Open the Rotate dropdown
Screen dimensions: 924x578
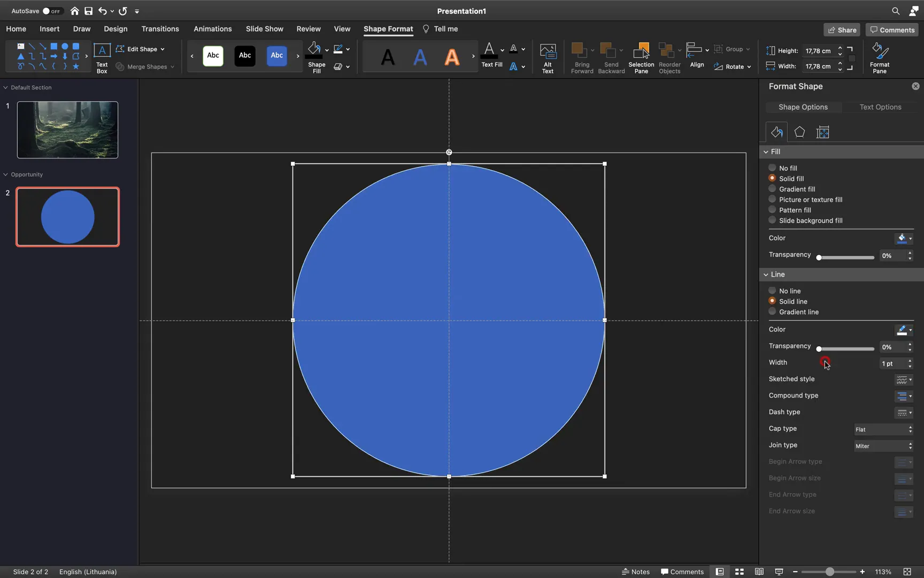733,67
